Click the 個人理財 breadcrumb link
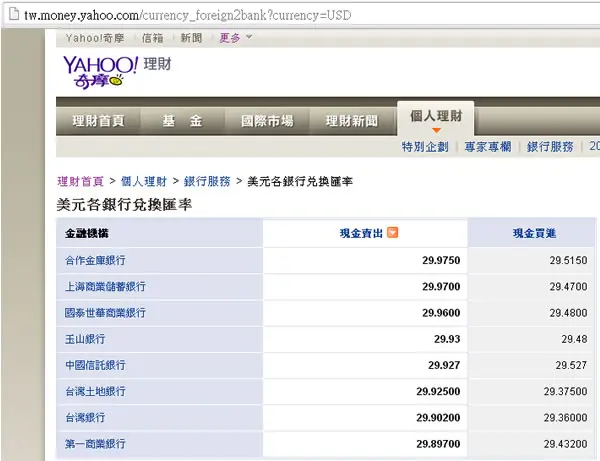 click(x=144, y=181)
